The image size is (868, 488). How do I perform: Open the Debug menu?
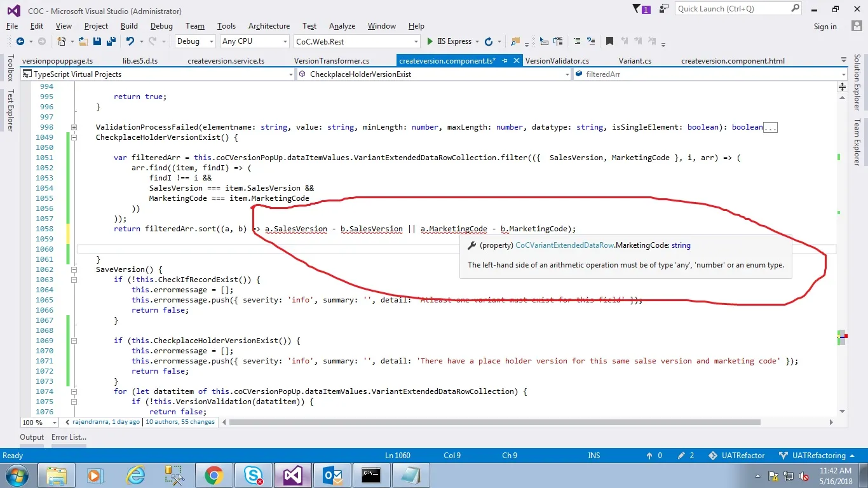pyautogui.click(x=161, y=26)
